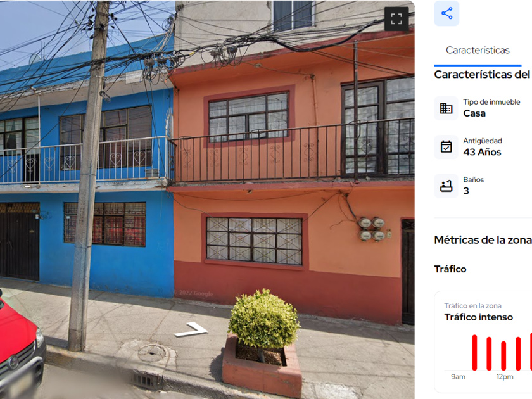Click the first red traffic bar after 9am
532x399 pixels.
[474, 353]
